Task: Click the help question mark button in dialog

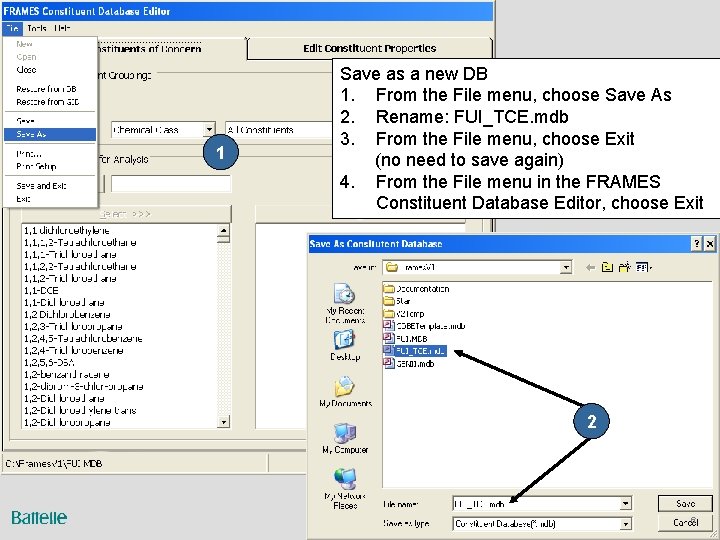Action: pos(697,243)
